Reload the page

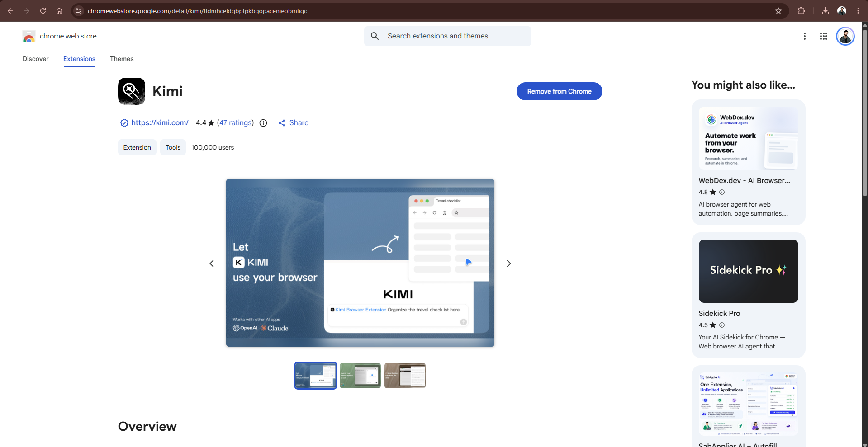point(43,11)
